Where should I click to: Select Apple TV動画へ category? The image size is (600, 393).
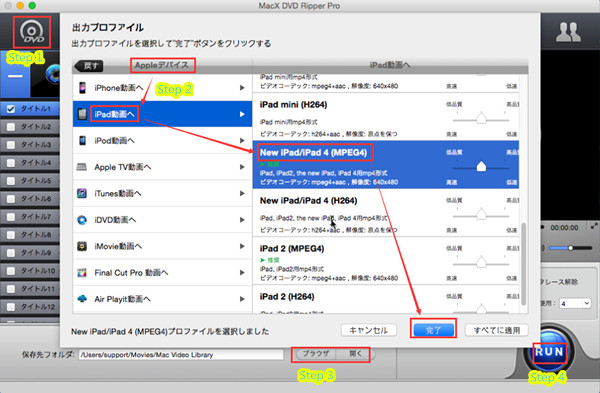point(162,167)
